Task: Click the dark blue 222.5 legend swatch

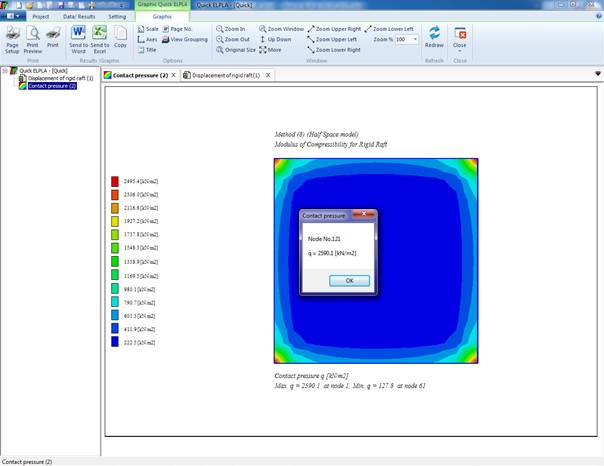Action: point(115,342)
